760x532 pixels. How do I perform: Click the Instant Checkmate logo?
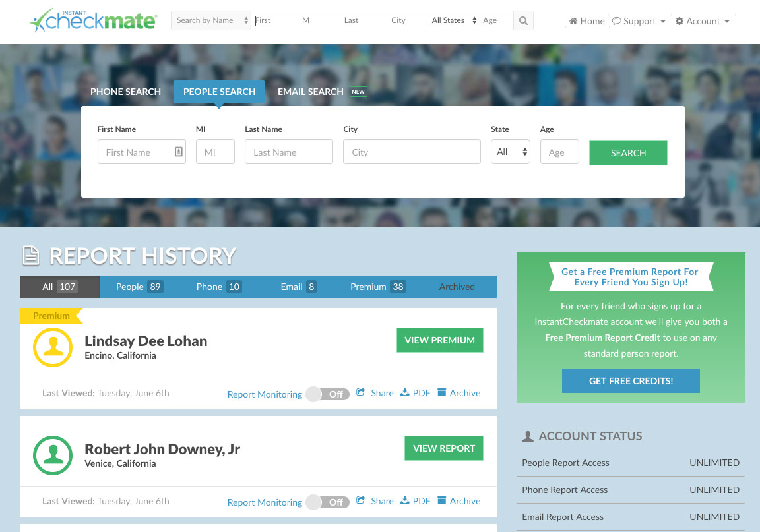pos(93,20)
